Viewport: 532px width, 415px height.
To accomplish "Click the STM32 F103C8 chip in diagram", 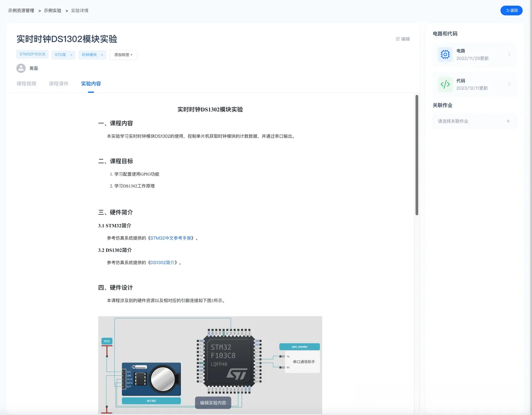I will click(x=229, y=361).
